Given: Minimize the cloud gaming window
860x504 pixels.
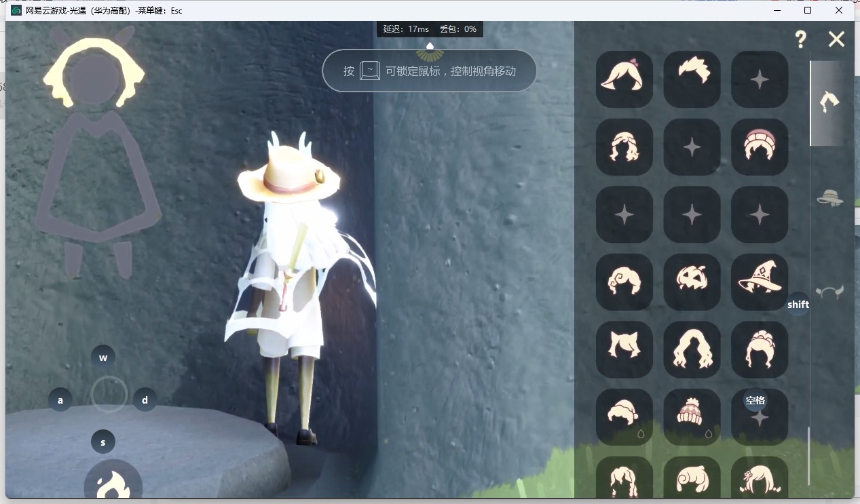Looking at the screenshot, I should (777, 10).
